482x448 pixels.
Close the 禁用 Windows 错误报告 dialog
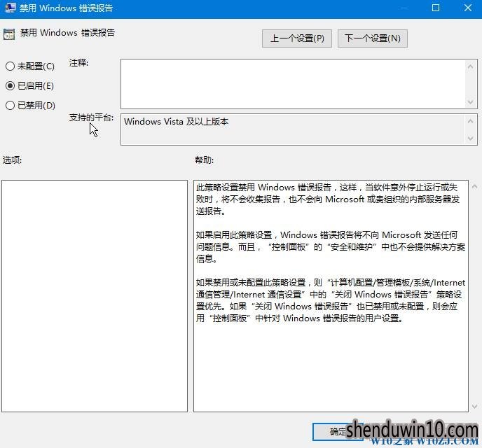point(468,8)
